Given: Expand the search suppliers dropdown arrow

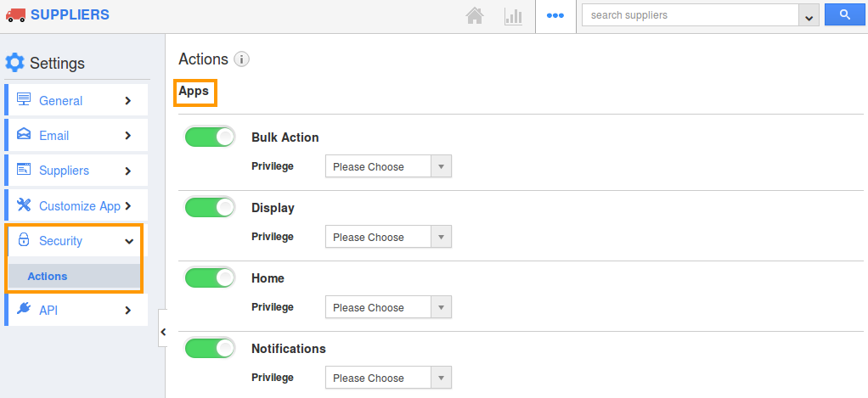Looking at the screenshot, I should tap(809, 16).
